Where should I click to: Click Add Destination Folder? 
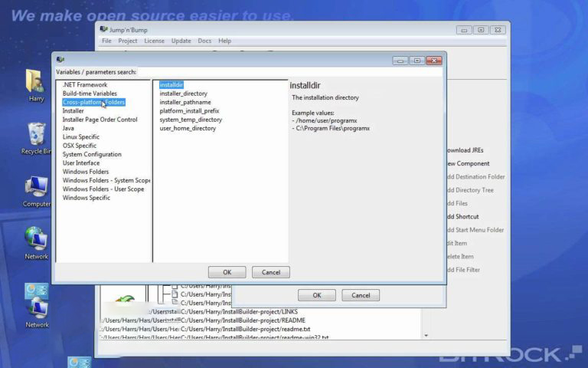coord(476,176)
